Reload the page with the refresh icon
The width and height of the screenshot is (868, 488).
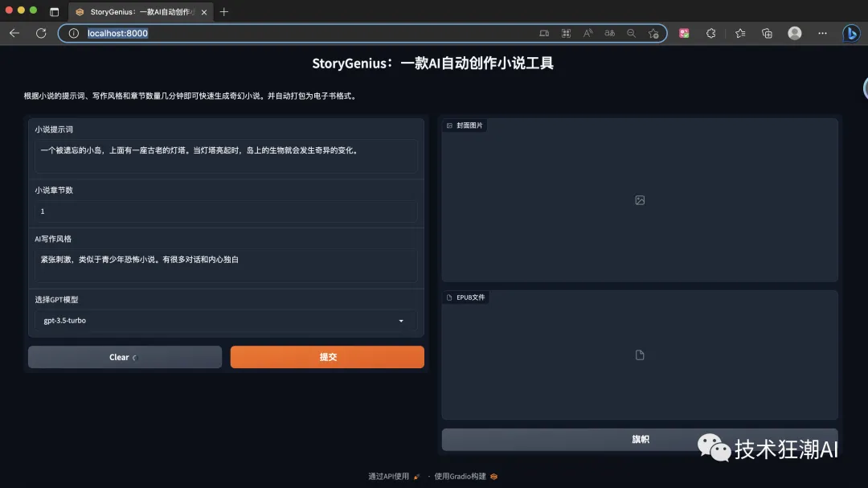coord(41,33)
